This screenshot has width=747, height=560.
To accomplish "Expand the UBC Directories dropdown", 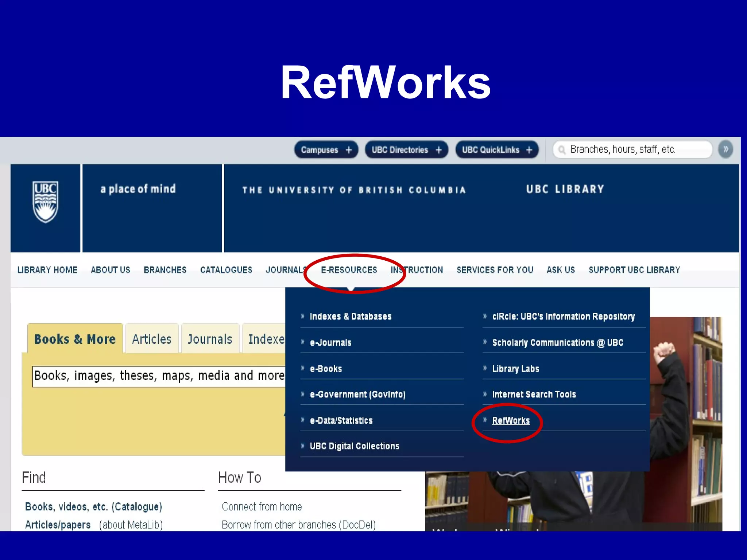I will coord(406,150).
